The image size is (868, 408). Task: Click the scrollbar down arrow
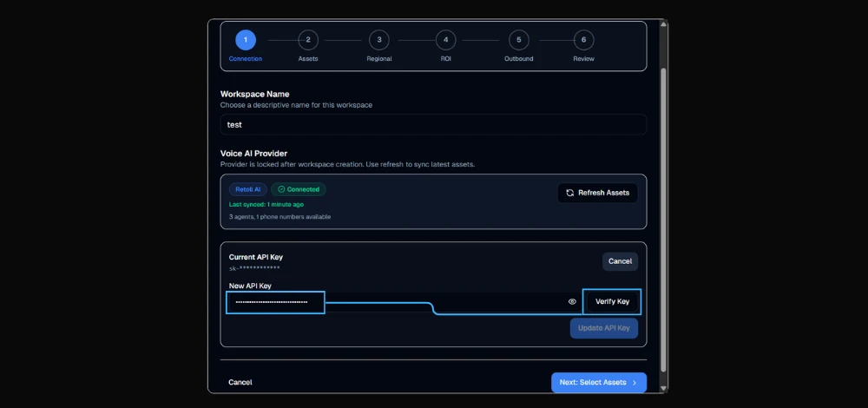(x=664, y=389)
